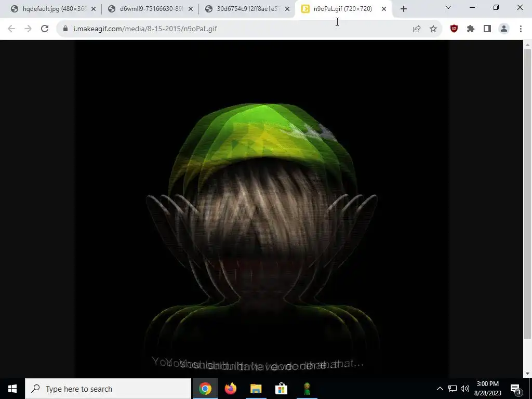Open the green character app on taskbar
Image resolution: width=532 pixels, height=399 pixels.
(307, 389)
